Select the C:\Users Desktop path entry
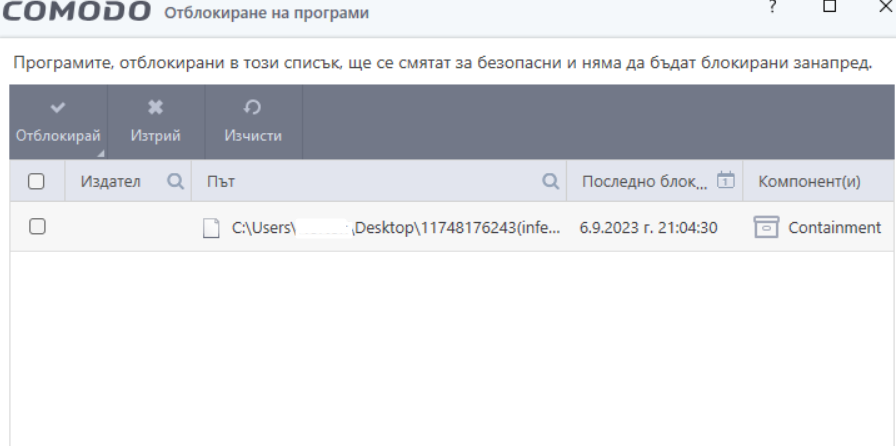 [x=396, y=228]
